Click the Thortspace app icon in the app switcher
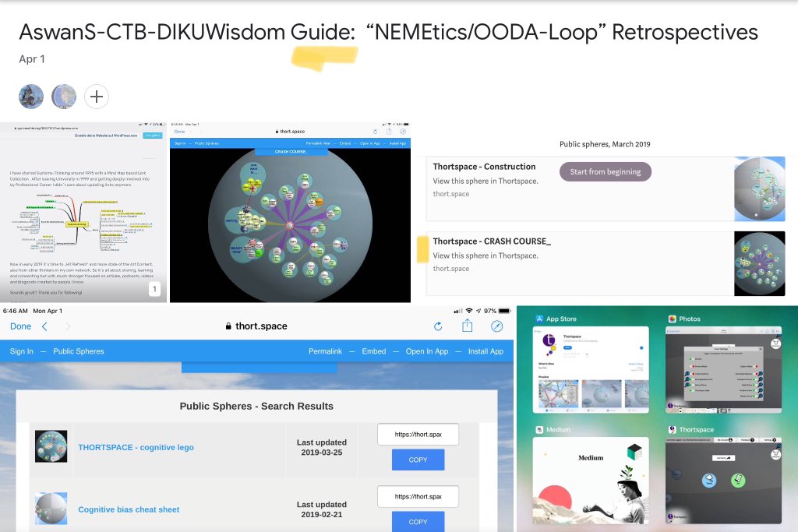 tap(673, 430)
